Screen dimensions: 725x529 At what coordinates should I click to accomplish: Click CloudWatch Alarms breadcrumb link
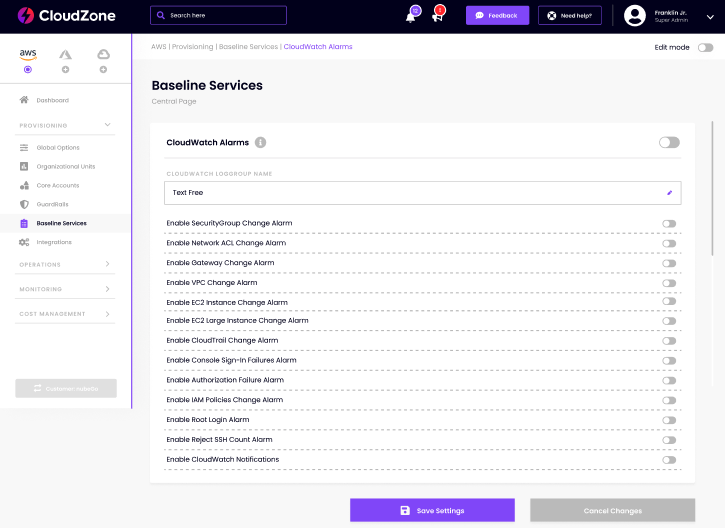tap(318, 47)
